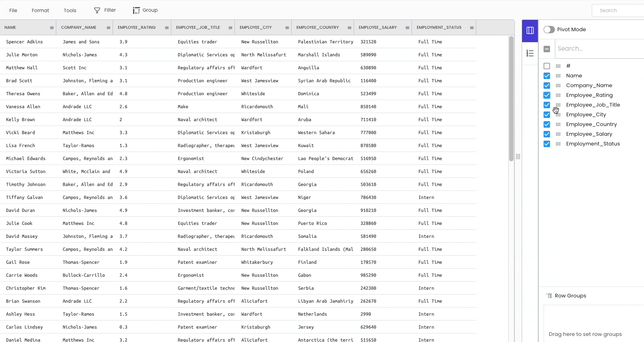Uncheck the Employee_Job_Title column checkbox
Screen dimensions: 644x342
[547, 105]
